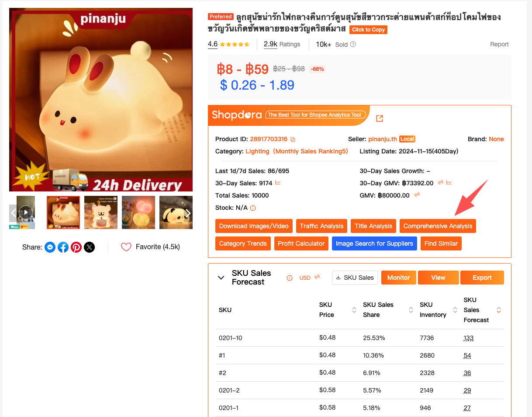Share product via Messenger icon
Screen dimensions: 532x417
point(50,247)
